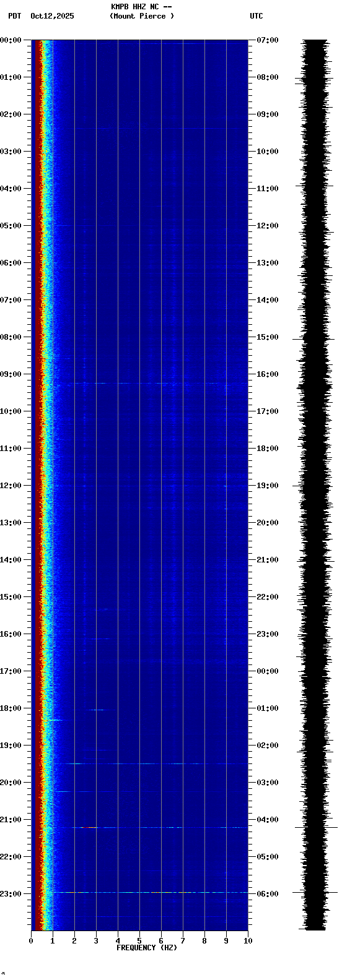Click the 00:00 UTC time tick label
Image resolution: width=342 pixels, height=980 pixels.
click(268, 671)
